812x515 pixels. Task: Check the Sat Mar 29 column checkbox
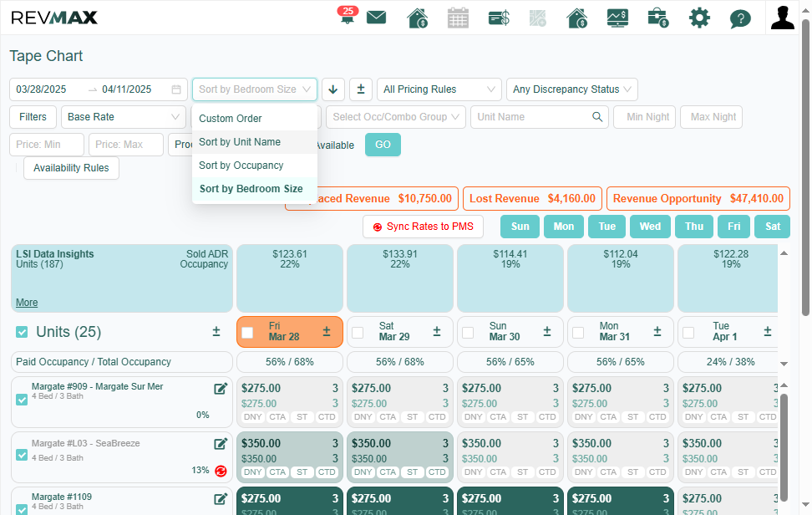[358, 333]
